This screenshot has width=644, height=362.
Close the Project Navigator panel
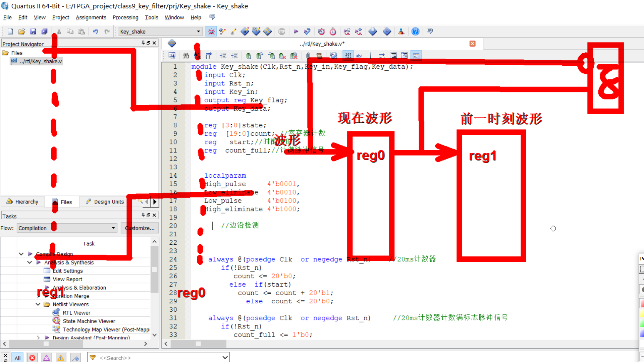(154, 43)
